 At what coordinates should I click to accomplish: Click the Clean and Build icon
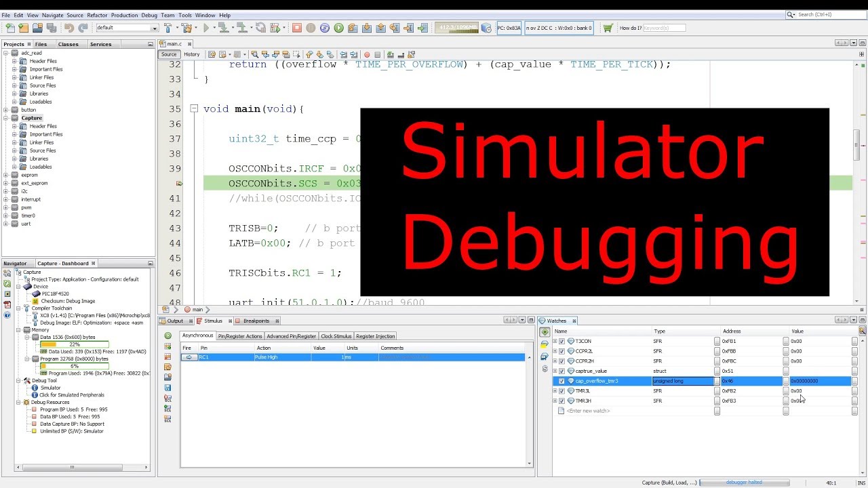(x=186, y=28)
